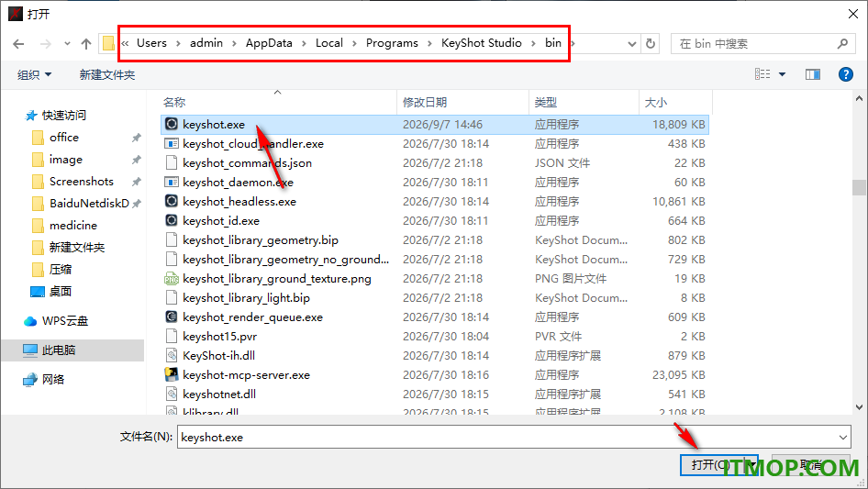Screen dimensions: 868x489
Task: Open 压缩 folder in sidebar
Action: click(x=61, y=270)
